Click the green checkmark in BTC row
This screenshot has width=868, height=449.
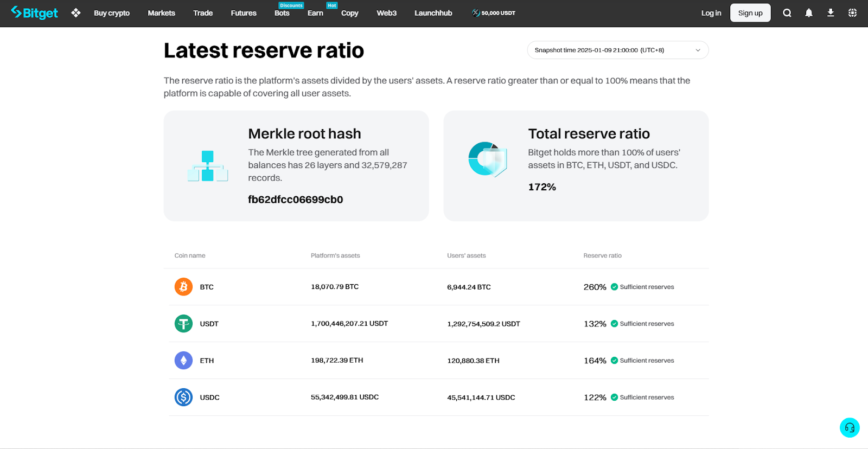coord(614,287)
